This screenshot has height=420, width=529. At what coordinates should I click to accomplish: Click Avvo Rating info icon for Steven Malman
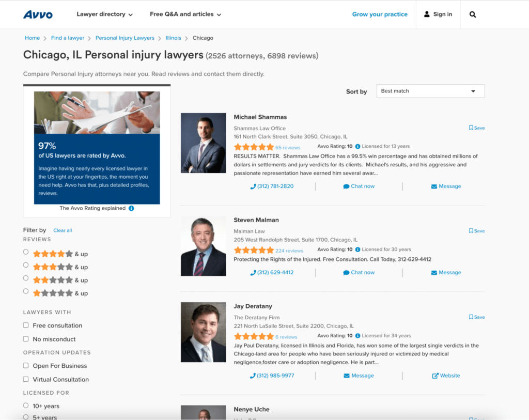tap(357, 250)
